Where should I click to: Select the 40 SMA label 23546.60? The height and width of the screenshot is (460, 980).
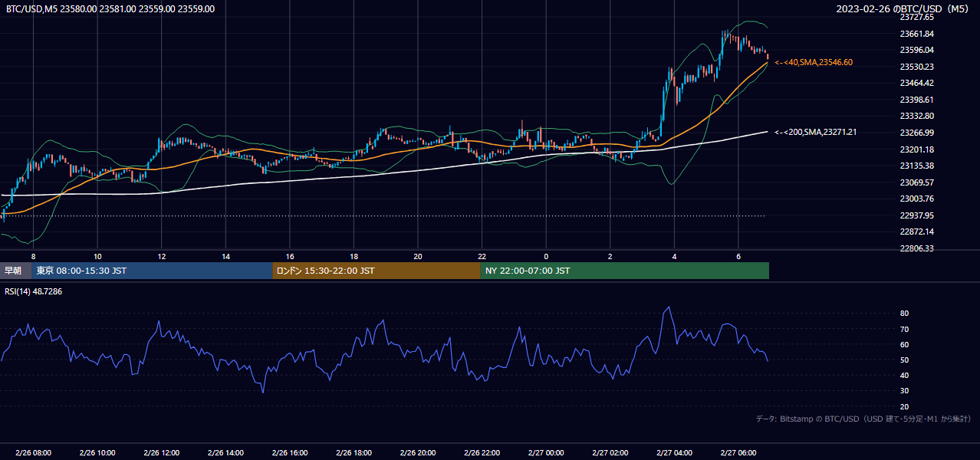pyautogui.click(x=814, y=62)
